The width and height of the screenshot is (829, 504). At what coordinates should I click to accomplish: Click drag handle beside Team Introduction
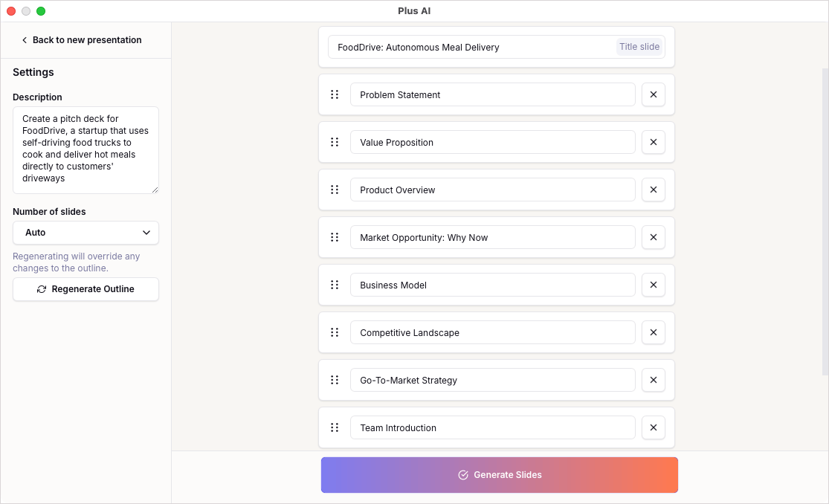[x=335, y=428]
